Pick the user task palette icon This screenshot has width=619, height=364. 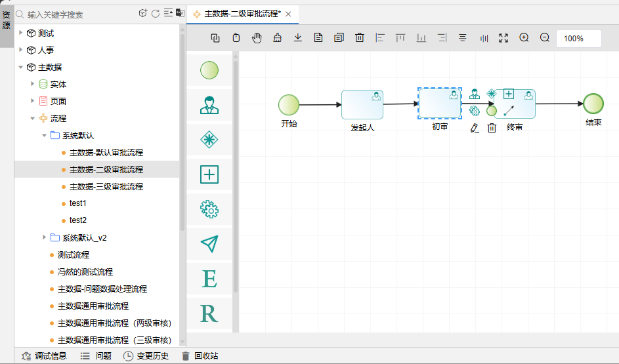(209, 105)
